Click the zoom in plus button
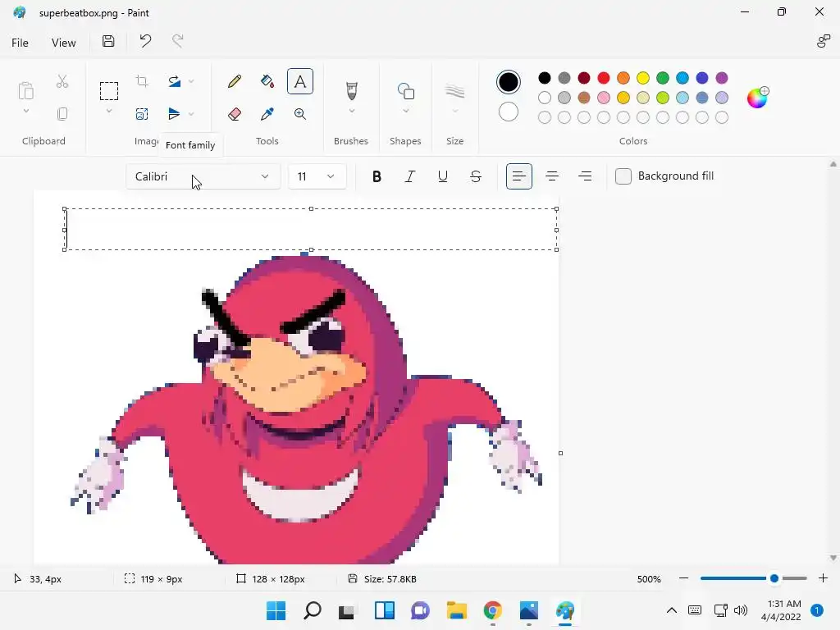The image size is (840, 630). (824, 578)
